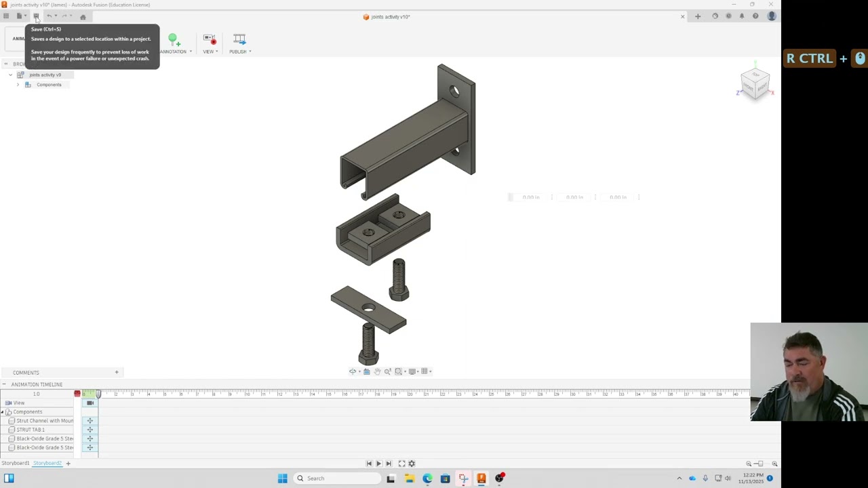Screen dimensions: 868x488
Task: Open playback settings gear
Action: tap(412, 464)
